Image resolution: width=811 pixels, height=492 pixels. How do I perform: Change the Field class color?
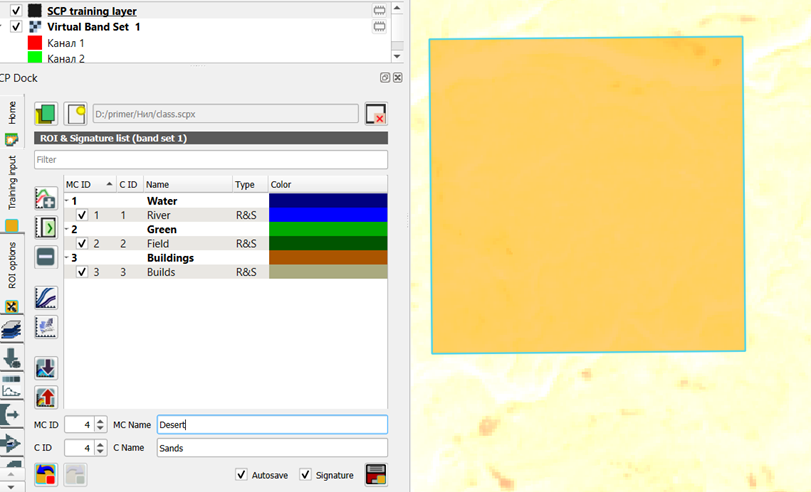(328, 243)
